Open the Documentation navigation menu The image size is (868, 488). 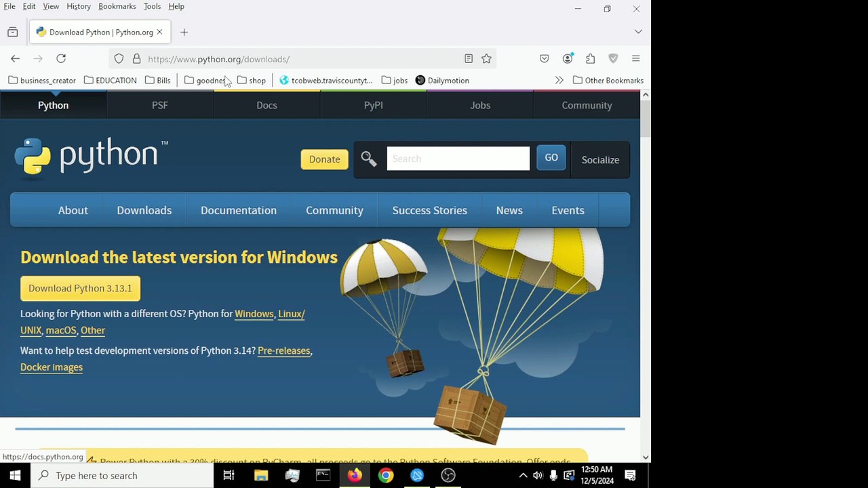pyautogui.click(x=239, y=210)
